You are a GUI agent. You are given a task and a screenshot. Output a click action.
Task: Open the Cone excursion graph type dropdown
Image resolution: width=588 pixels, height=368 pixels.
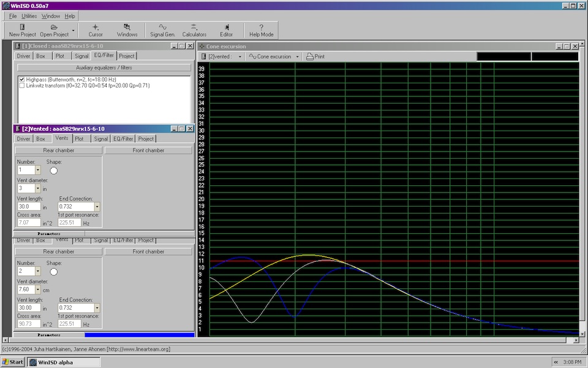(x=298, y=56)
